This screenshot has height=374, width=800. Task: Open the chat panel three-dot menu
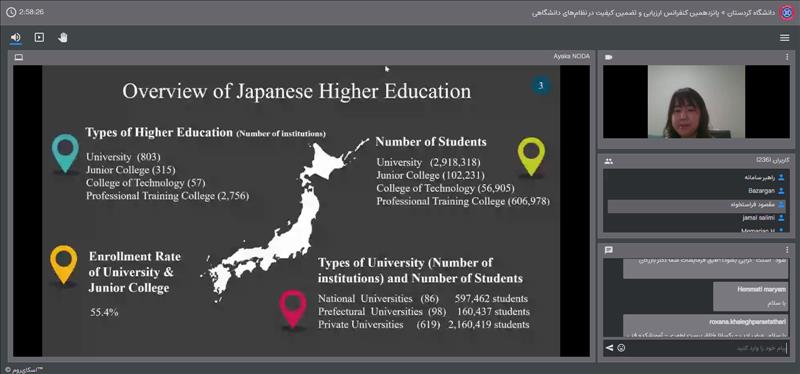click(787, 250)
